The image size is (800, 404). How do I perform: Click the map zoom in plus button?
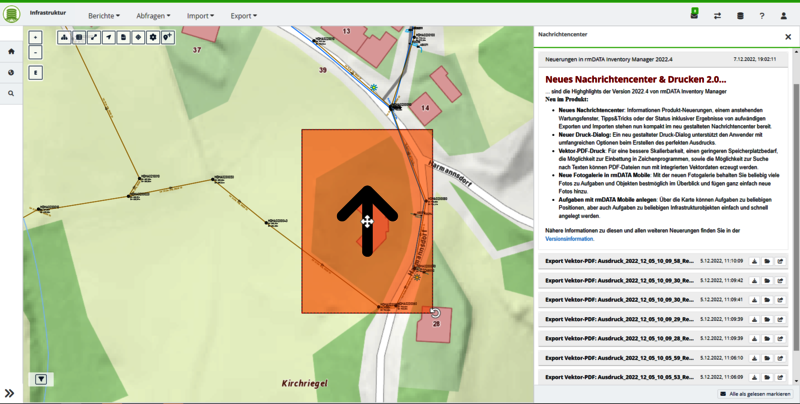click(x=36, y=38)
